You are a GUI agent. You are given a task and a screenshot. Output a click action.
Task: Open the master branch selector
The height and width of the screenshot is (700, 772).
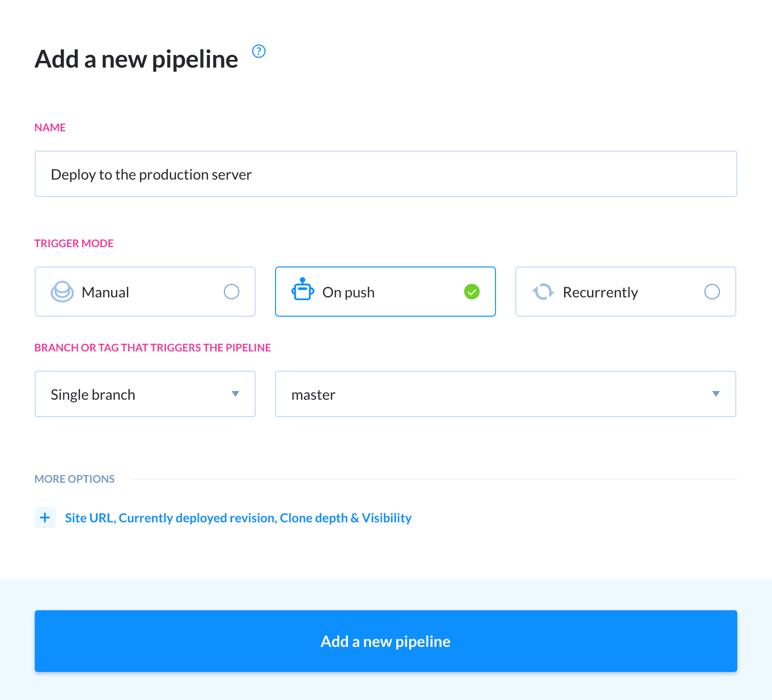[x=505, y=394]
